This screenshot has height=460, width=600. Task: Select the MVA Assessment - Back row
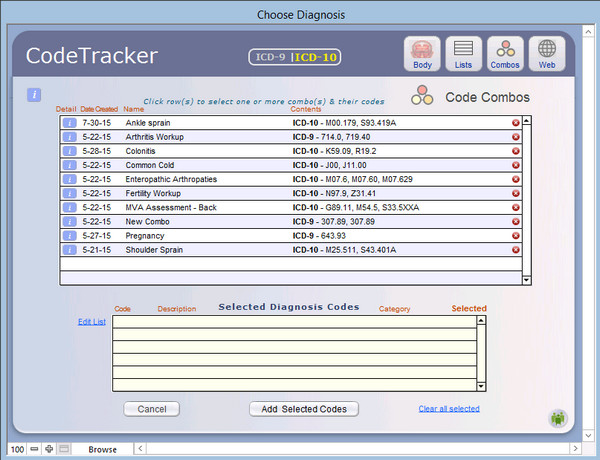click(x=291, y=207)
